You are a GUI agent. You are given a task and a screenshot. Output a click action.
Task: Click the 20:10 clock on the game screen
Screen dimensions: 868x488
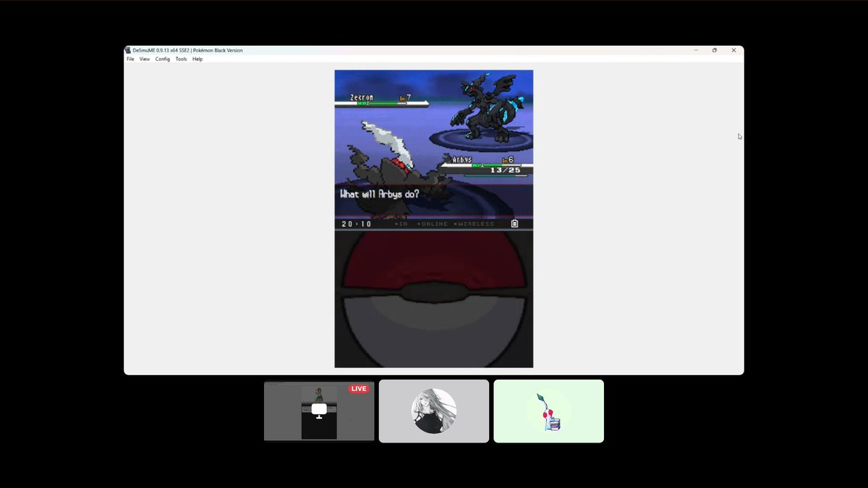tap(357, 224)
